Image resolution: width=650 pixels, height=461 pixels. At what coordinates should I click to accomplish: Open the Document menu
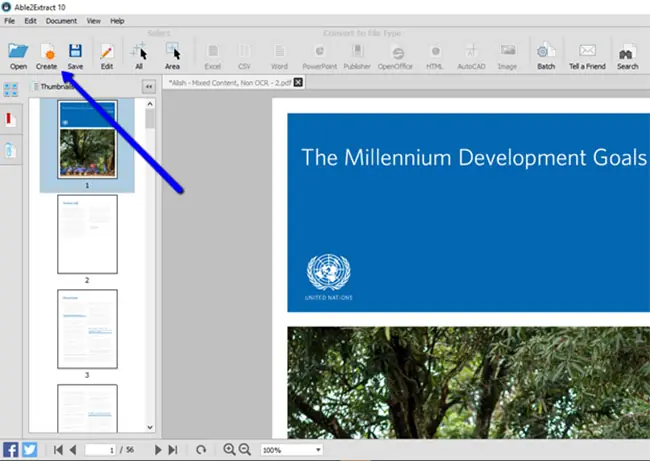[61, 21]
